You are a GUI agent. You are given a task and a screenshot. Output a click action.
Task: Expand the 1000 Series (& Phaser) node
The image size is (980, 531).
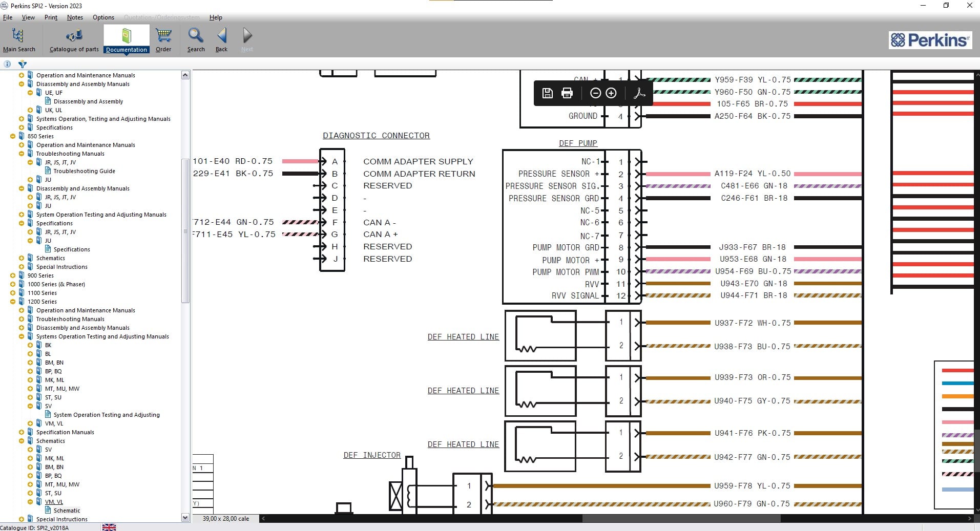click(x=13, y=284)
